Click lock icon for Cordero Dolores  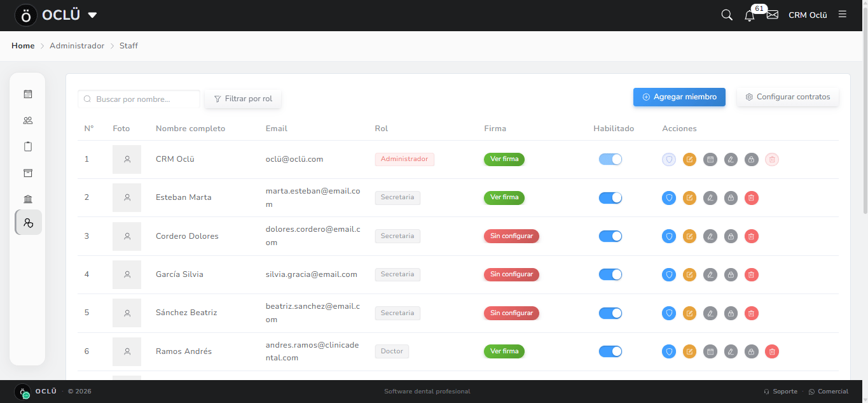coord(731,236)
